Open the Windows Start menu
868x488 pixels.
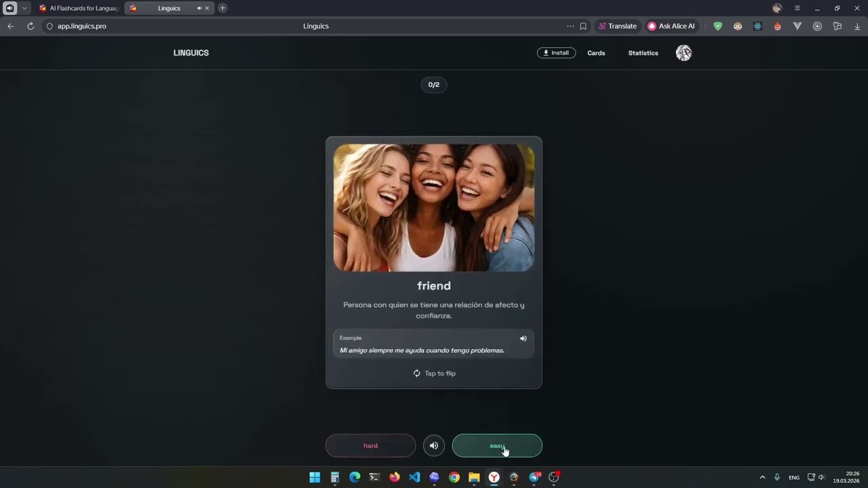(315, 477)
